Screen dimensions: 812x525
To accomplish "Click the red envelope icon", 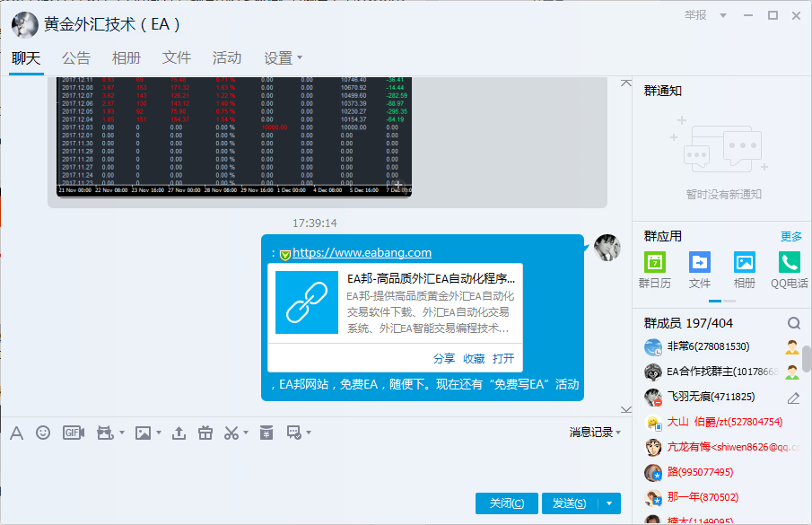I will point(266,433).
